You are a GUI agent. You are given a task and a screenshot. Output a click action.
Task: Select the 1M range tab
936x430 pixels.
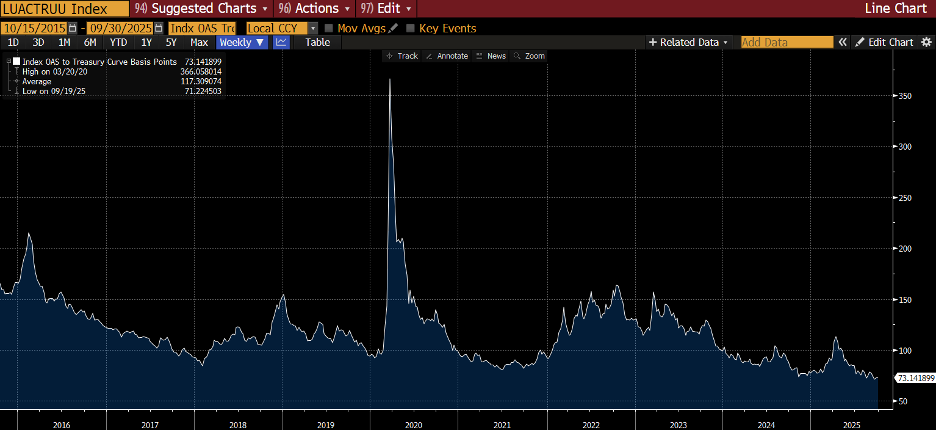(64, 42)
